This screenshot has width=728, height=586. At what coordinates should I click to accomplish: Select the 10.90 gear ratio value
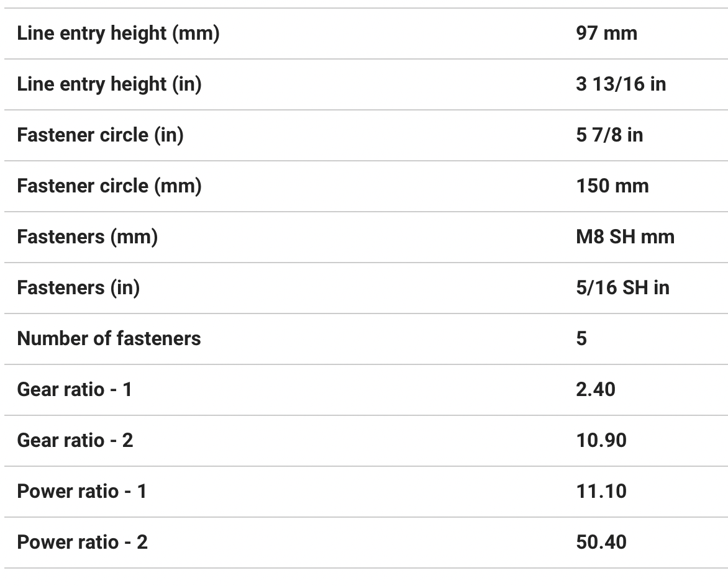[601, 441]
